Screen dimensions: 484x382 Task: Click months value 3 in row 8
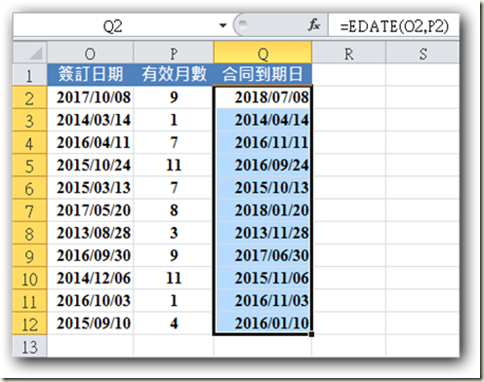pyautogui.click(x=173, y=233)
